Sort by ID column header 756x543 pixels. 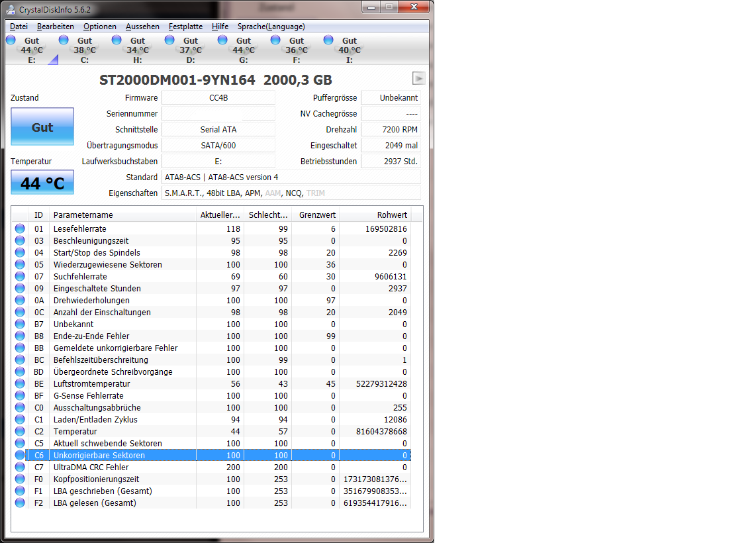pos(38,215)
